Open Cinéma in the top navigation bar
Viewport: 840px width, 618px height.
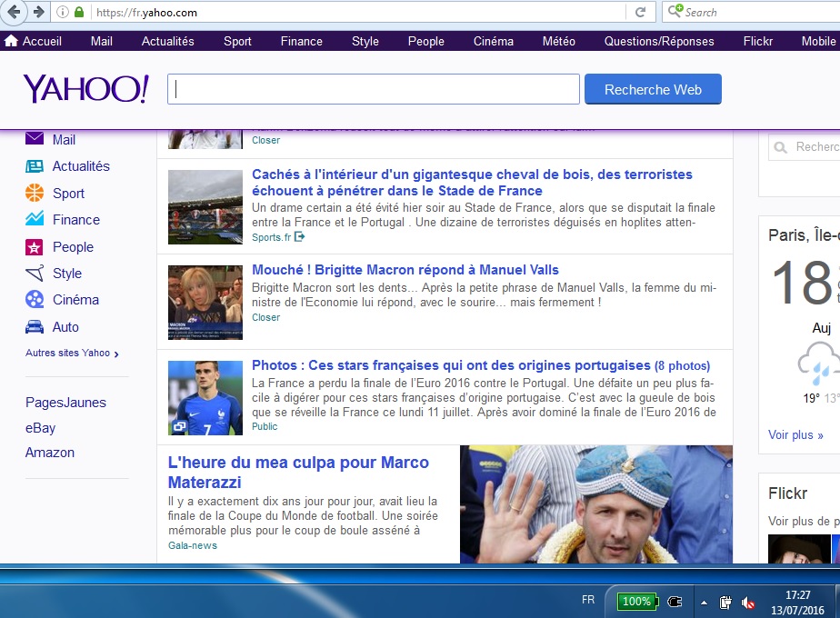[x=494, y=41]
